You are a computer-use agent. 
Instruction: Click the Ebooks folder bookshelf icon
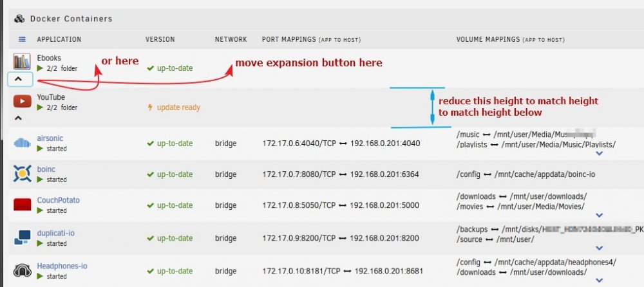(x=22, y=62)
